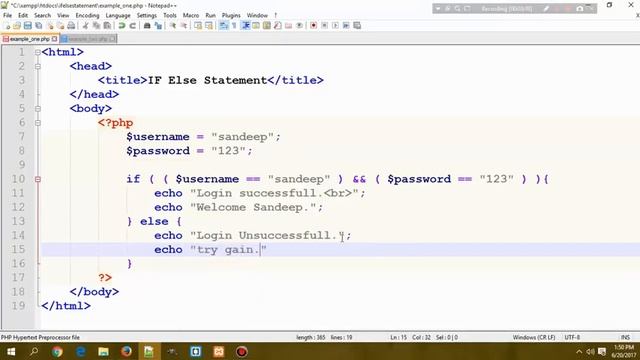The width and height of the screenshot is (640, 360).
Task: Click the Close document toolbar icon
Action: pos(50,26)
